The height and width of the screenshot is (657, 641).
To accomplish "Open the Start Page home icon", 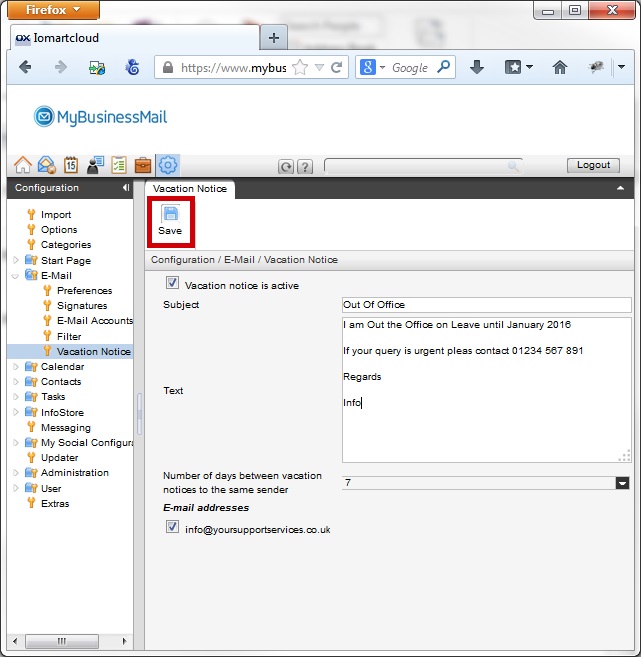I will tap(22, 166).
